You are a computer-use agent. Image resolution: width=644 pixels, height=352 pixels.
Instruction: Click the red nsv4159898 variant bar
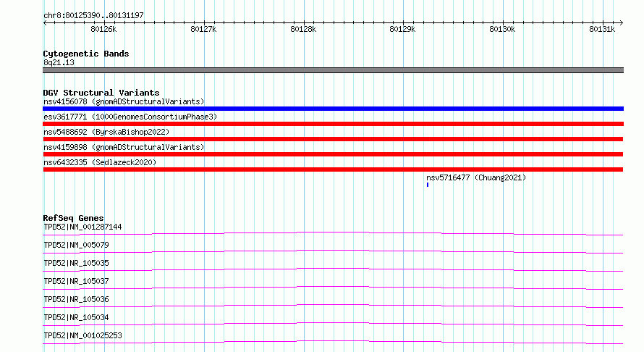333,154
